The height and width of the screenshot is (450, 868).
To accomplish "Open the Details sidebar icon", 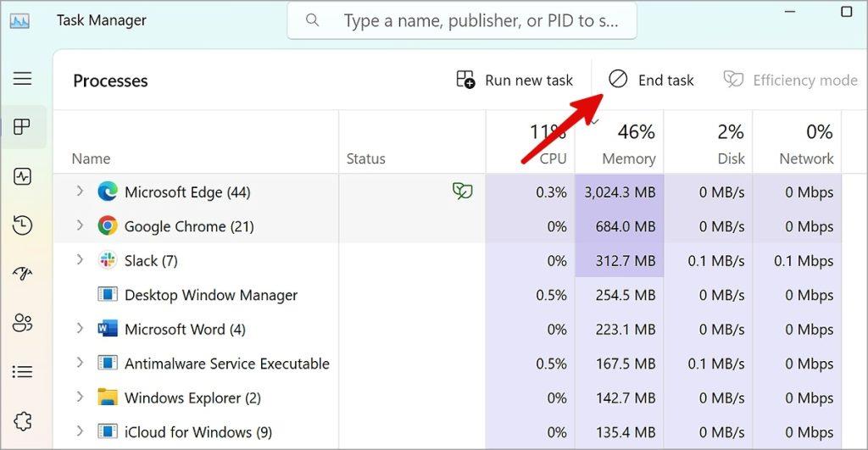I will (x=22, y=371).
